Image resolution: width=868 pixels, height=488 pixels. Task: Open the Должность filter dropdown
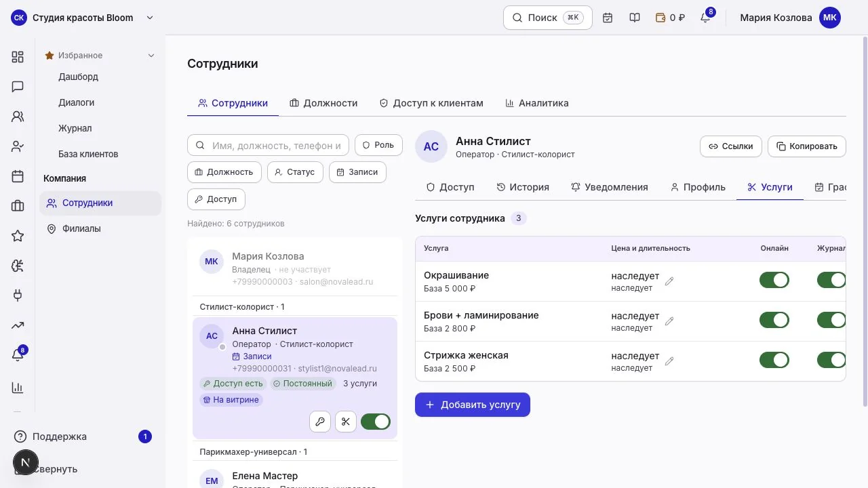pos(224,172)
